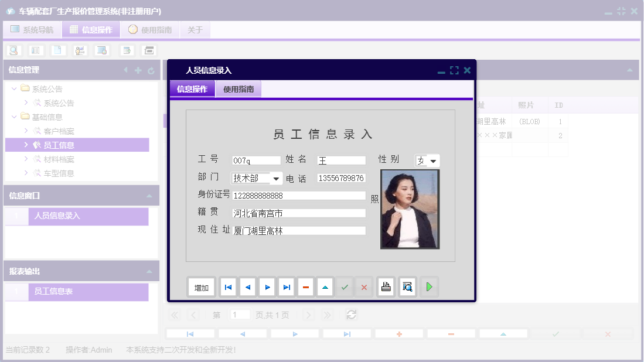Screen dimensions: 644x362
Task: Open the report list toolbar icon
Action: tap(36, 50)
